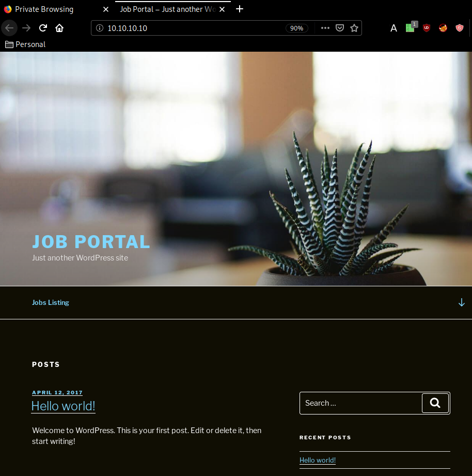Viewport: 472px width, 476px height.
Task: Focus the Search field
Action: click(x=361, y=403)
